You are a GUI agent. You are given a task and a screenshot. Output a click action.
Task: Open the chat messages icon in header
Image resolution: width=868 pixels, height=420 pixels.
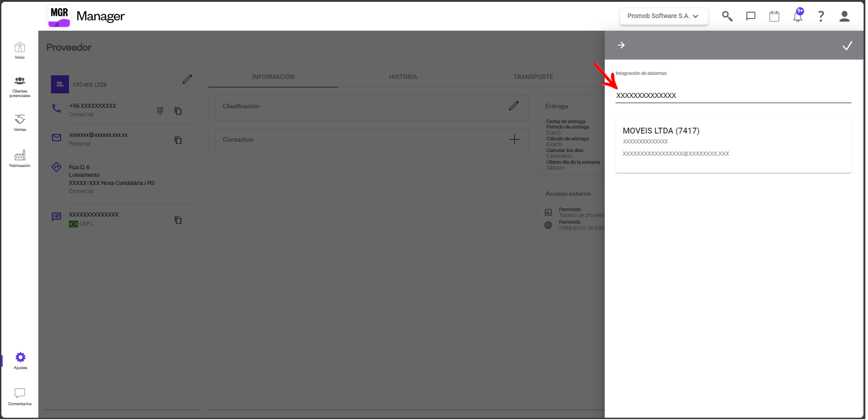pos(750,16)
